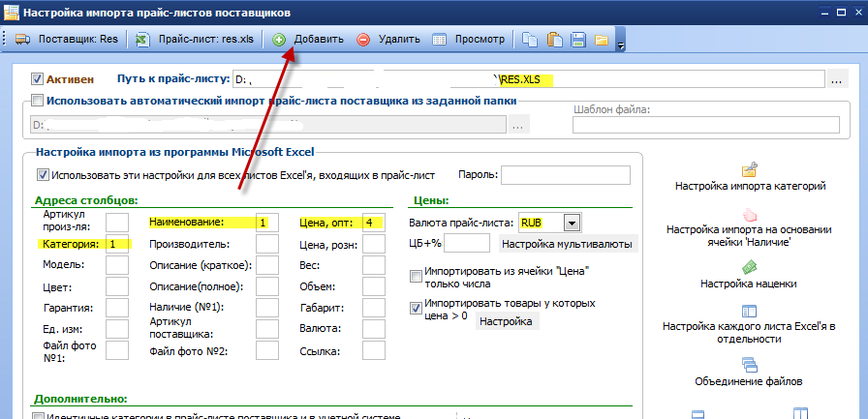This screenshot has height=419, width=868.
Task: Click the Excel price-list icon
Action: 142,40
